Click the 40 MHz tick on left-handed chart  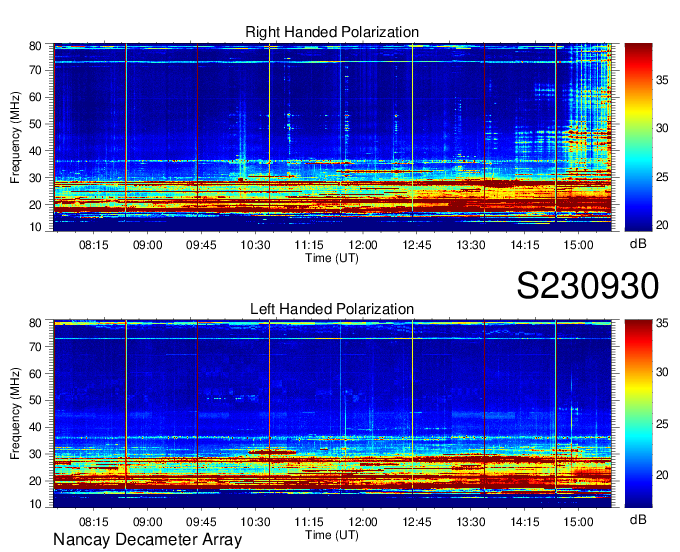click(35, 428)
